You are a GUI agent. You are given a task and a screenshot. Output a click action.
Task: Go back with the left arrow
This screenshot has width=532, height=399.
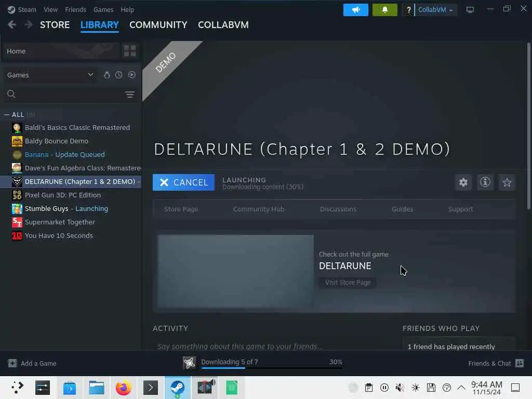click(12, 24)
